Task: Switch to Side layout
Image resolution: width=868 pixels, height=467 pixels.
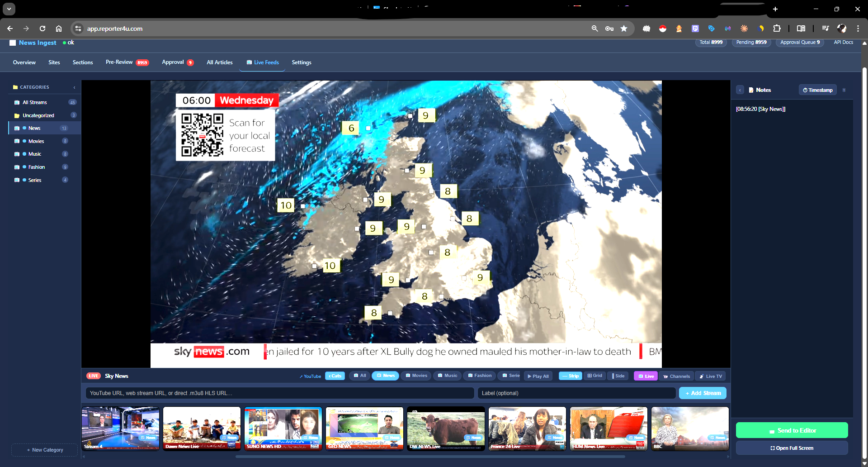Action: pos(618,376)
